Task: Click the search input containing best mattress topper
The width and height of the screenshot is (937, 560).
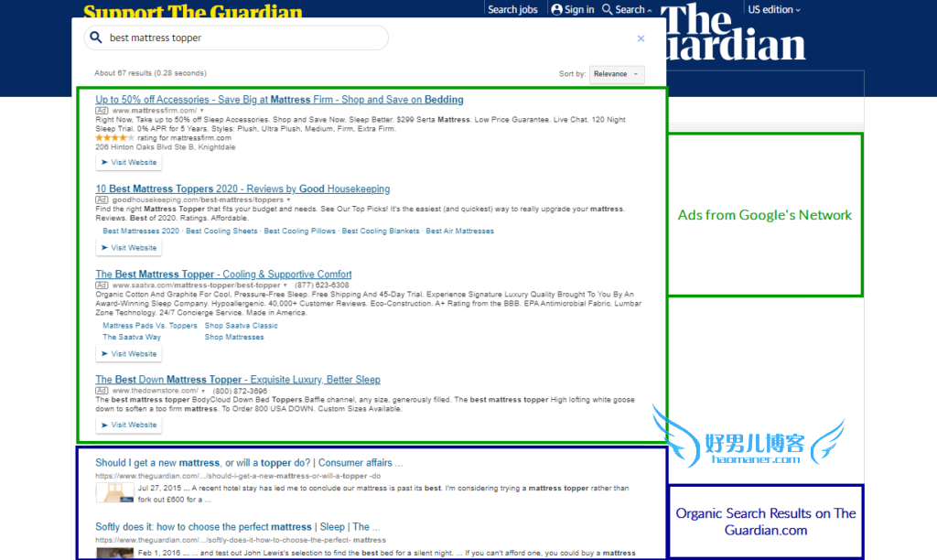Action: [x=237, y=38]
